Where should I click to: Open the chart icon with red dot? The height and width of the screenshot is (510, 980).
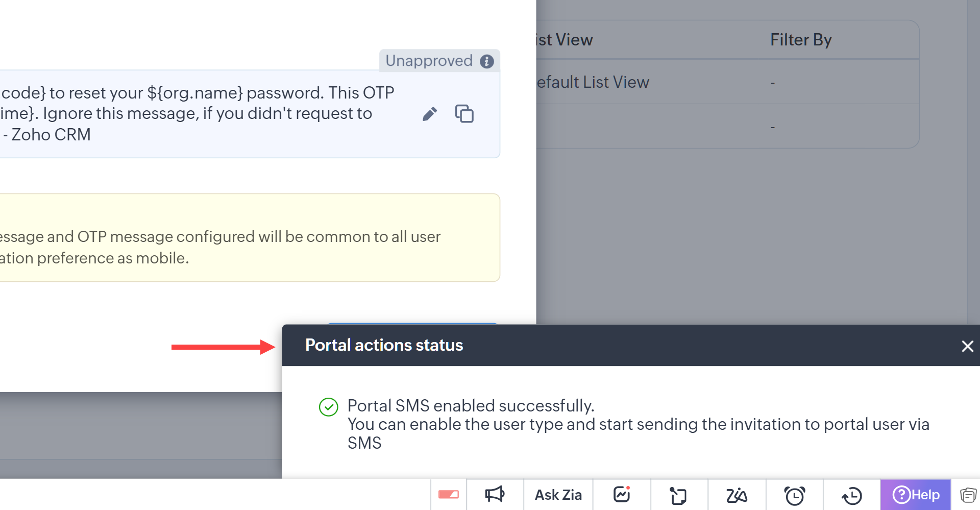coord(622,494)
